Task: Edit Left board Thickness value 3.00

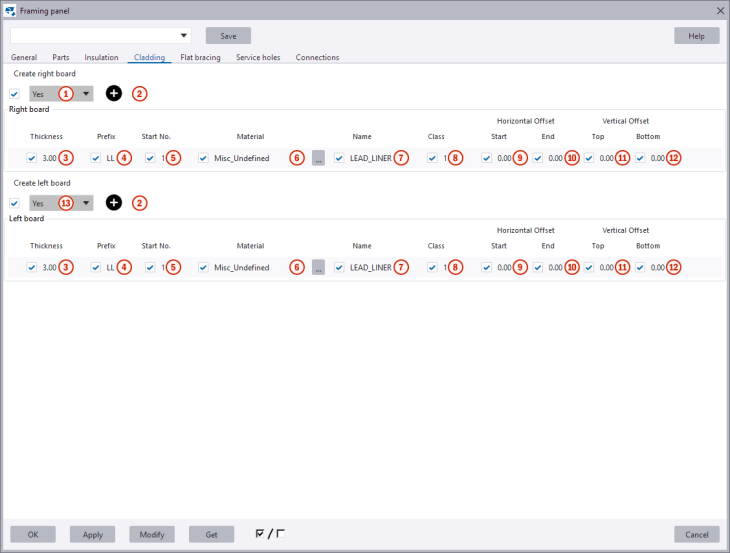Action: [49, 268]
